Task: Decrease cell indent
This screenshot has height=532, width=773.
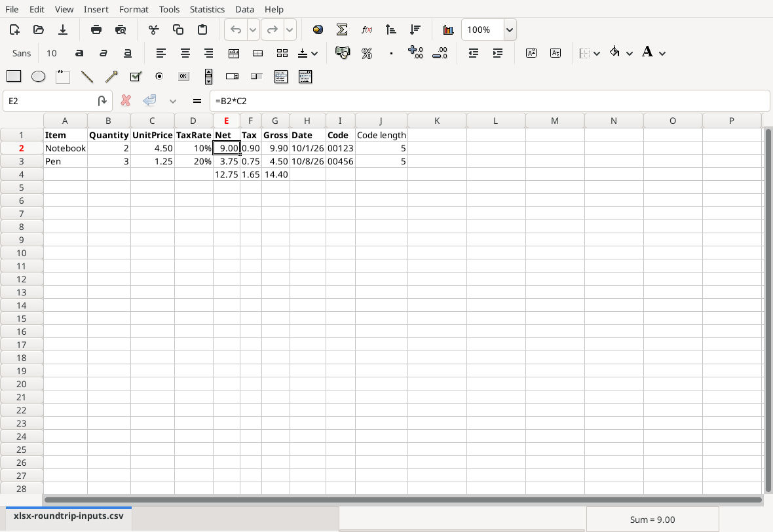Action: (473, 53)
